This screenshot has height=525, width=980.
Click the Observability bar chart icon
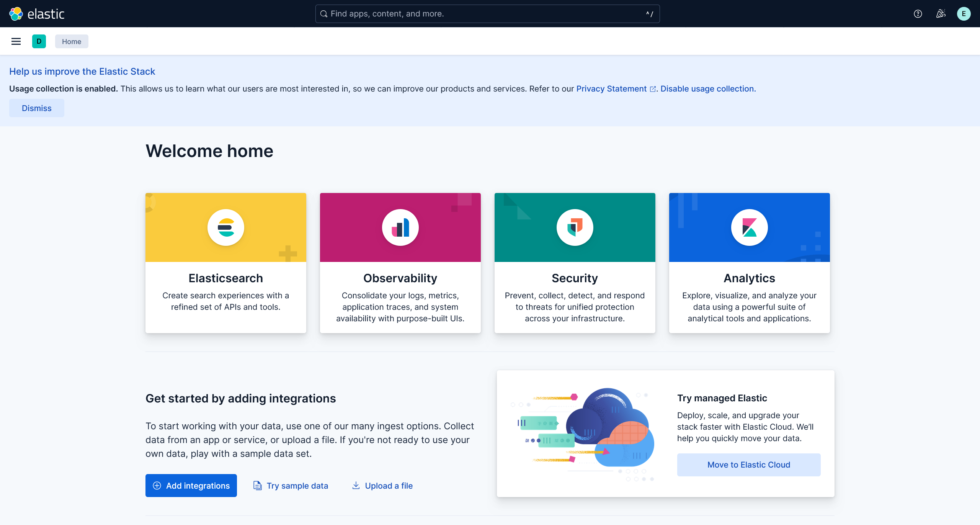(400, 227)
